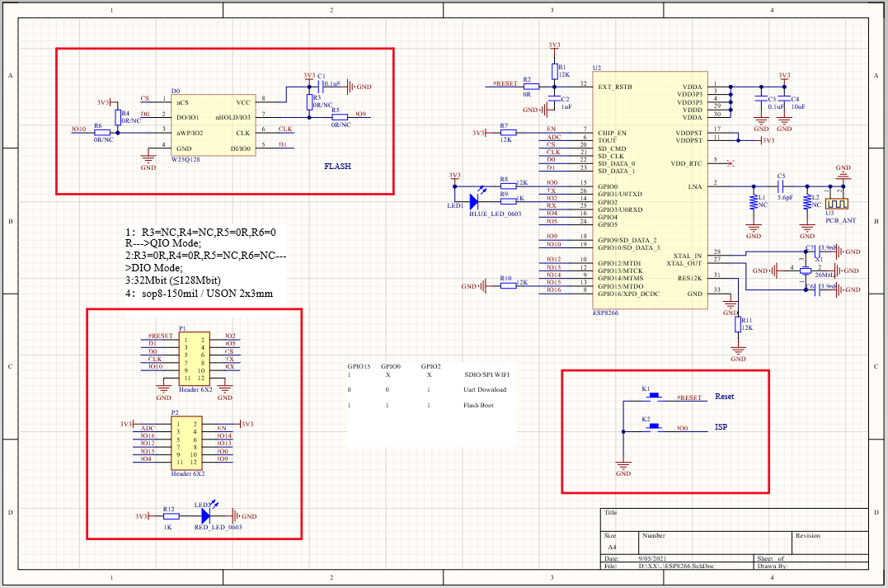
Task: Select the ESP8266 designator text under U2
Action: (x=605, y=313)
